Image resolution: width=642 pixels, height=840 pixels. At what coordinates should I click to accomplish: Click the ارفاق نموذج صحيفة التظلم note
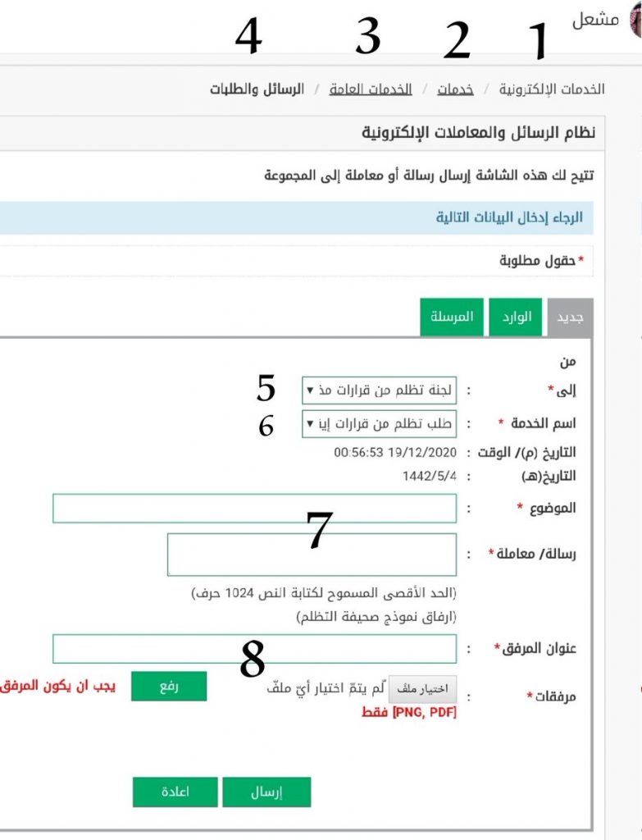point(376,617)
